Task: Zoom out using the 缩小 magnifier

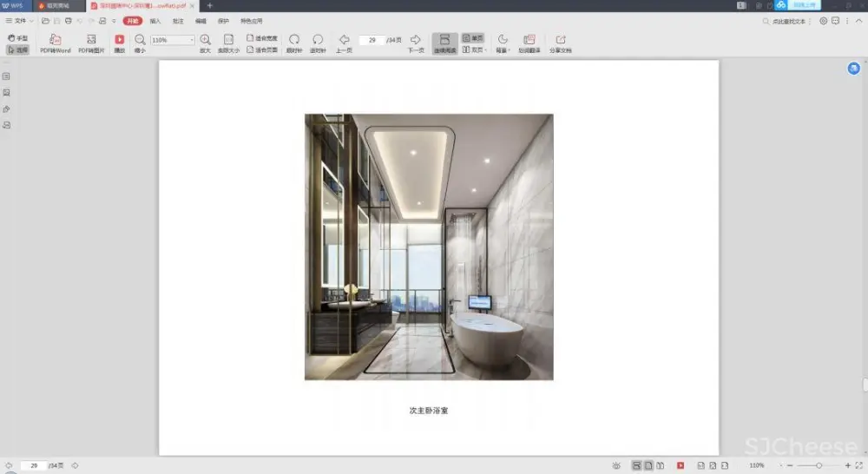Action: [140, 43]
